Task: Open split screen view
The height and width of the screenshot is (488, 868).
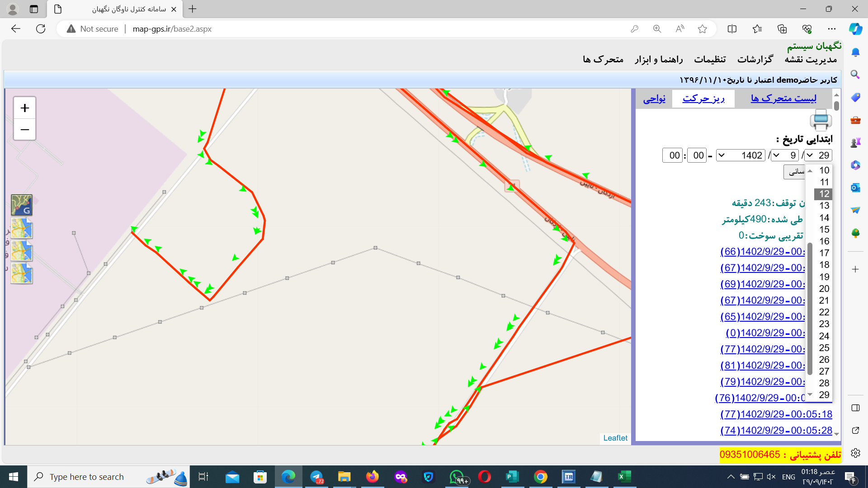Action: point(732,29)
